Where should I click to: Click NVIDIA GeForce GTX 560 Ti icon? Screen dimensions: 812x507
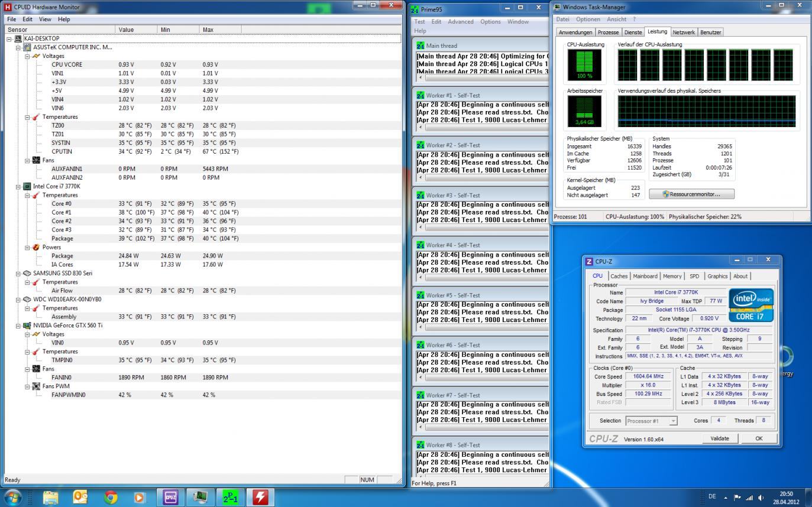tap(27, 326)
